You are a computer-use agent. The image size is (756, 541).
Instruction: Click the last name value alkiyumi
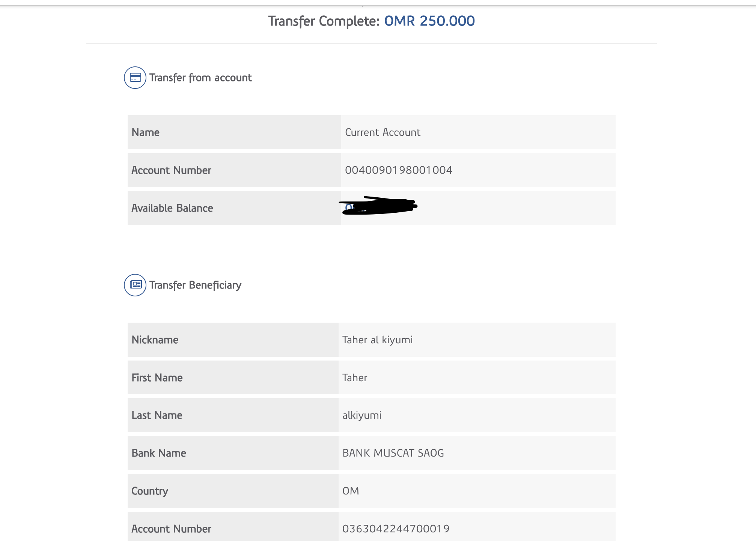(362, 415)
